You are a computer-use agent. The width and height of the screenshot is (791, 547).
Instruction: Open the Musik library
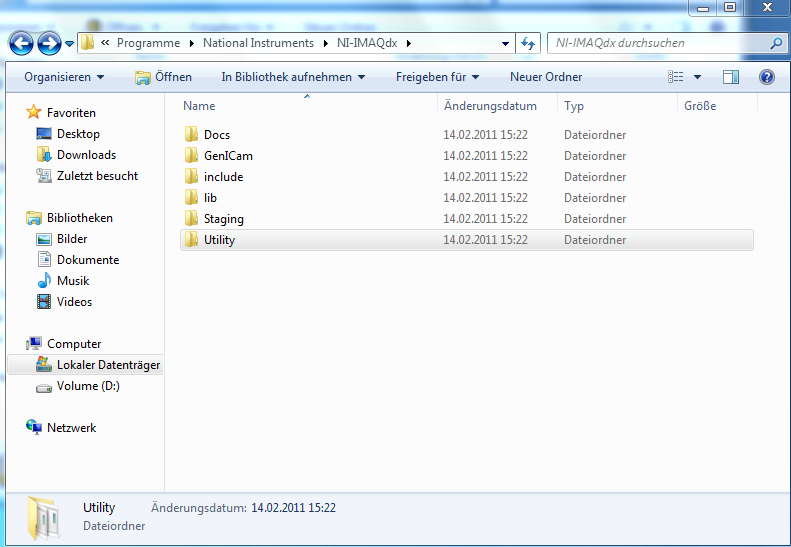(73, 281)
